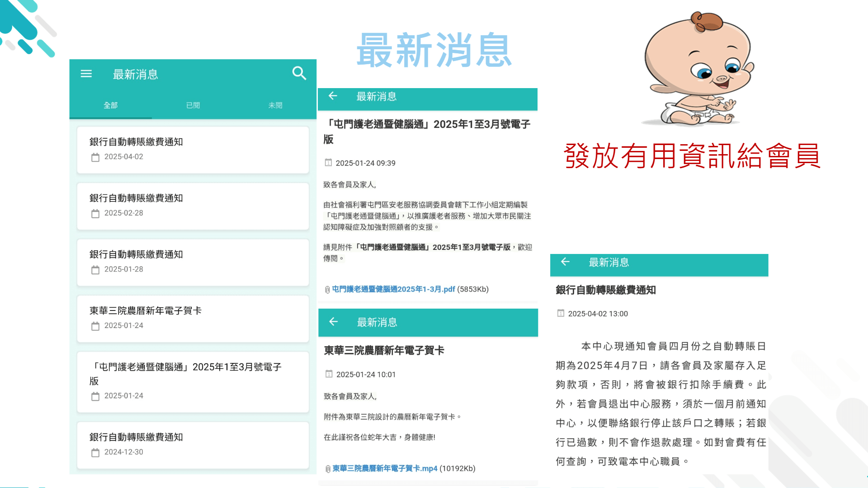
Task: Switch to the 未閱 tab
Action: tap(275, 105)
